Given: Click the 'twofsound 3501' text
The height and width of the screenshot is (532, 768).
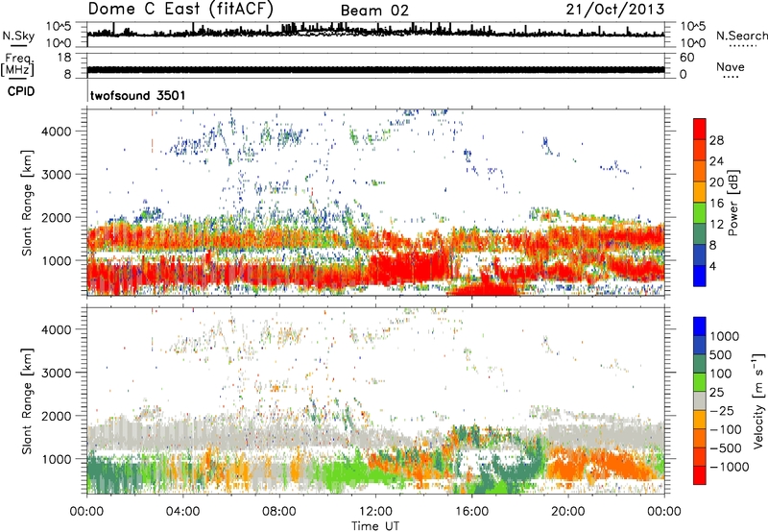Looking at the screenshot, I should pos(138,95).
